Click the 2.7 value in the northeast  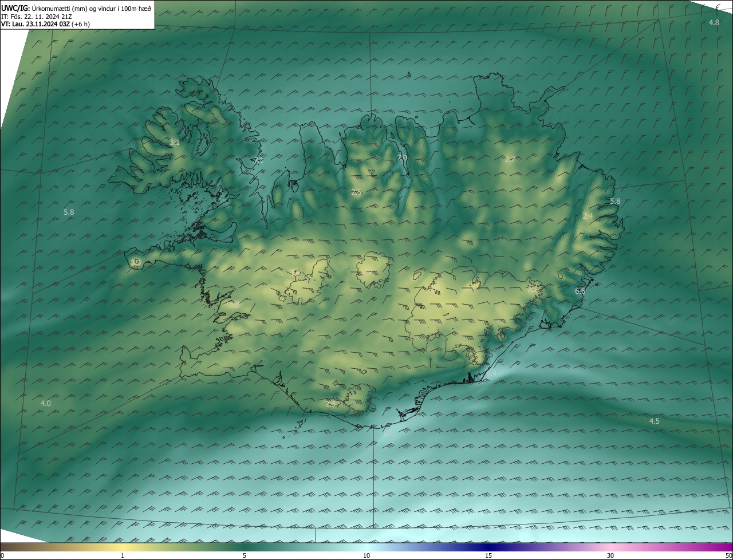click(510, 159)
